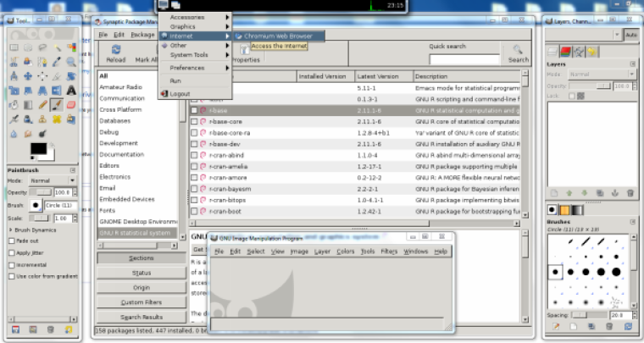The width and height of the screenshot is (644, 343).
Task: Check the r-cran-abind package checkbox
Action: pyautogui.click(x=194, y=156)
